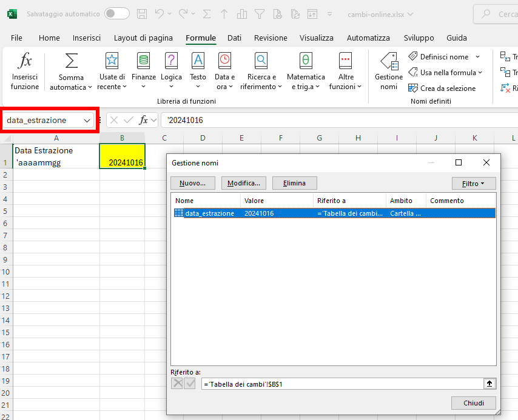Switch to Inserisci tab
This screenshot has width=518, height=420.
click(x=87, y=38)
